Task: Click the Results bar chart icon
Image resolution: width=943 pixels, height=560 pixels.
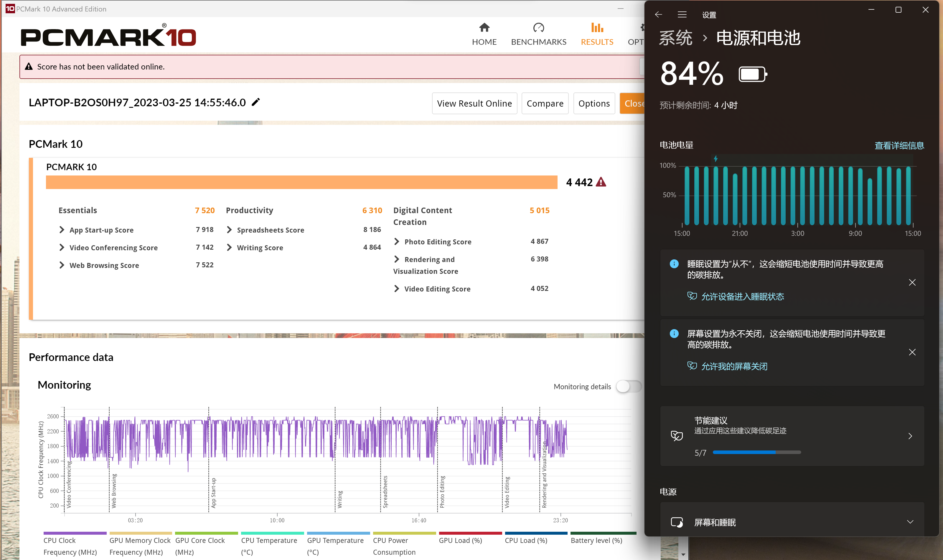Action: click(597, 28)
